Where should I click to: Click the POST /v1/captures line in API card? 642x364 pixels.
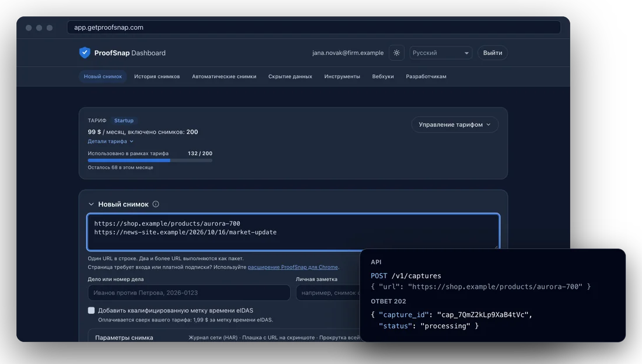click(406, 276)
